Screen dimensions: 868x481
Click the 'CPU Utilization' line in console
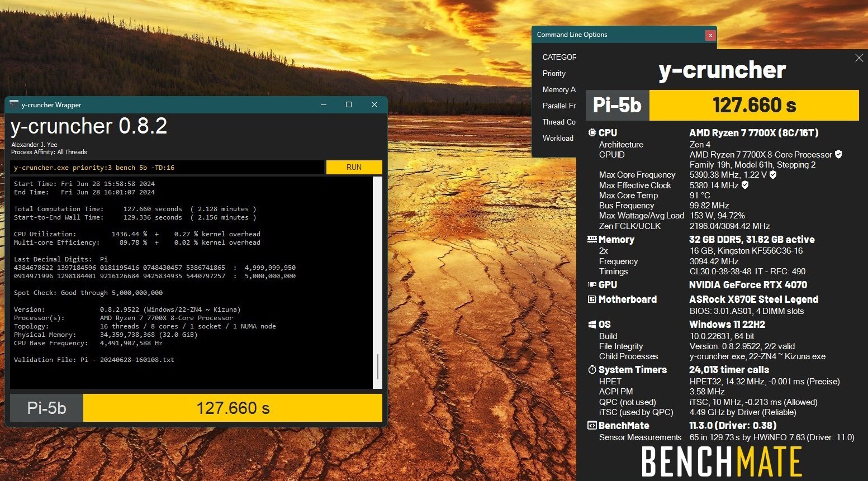point(137,234)
